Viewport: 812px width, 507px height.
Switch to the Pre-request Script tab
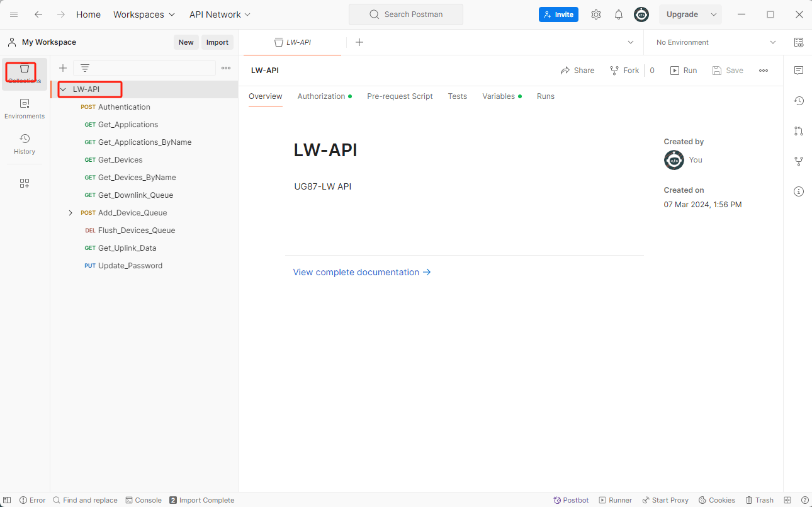click(400, 96)
